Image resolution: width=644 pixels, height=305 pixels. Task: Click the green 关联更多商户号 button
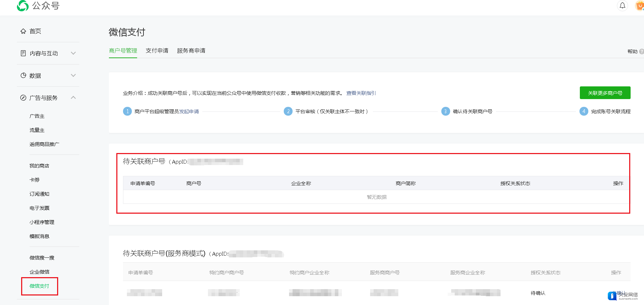[605, 93]
